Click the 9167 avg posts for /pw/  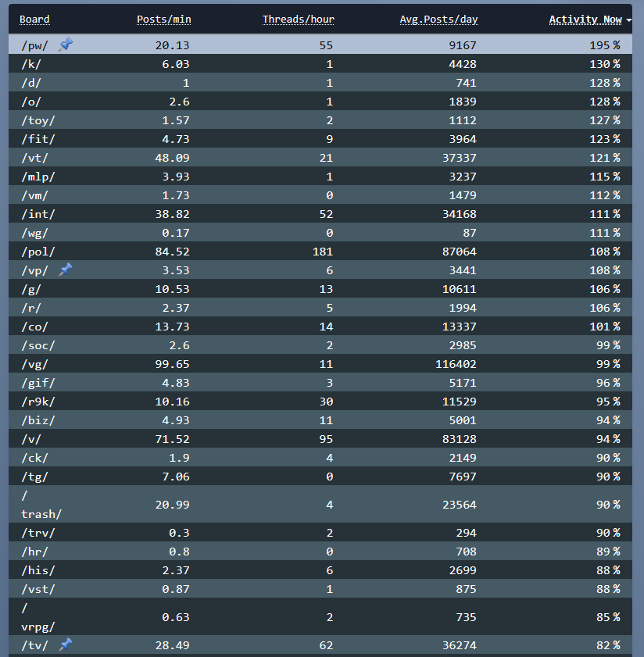point(463,45)
